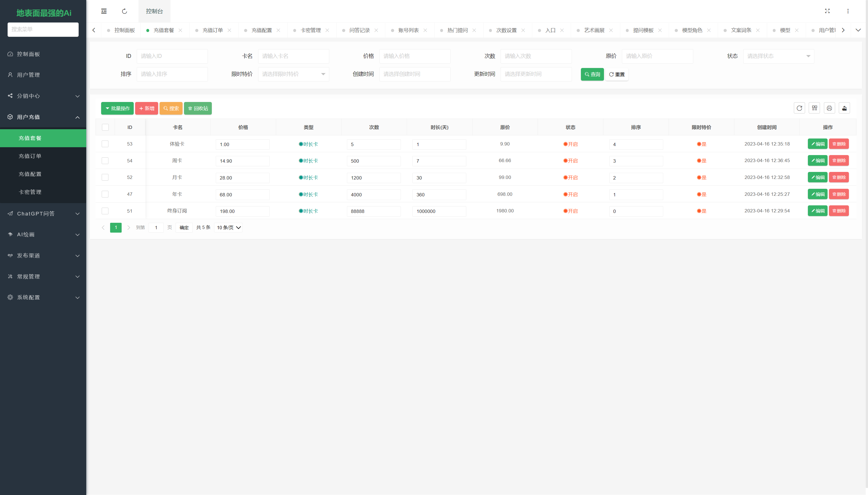The height and width of the screenshot is (495, 868).
Task: Open the vertical three-dot more menu
Action: 848,11
